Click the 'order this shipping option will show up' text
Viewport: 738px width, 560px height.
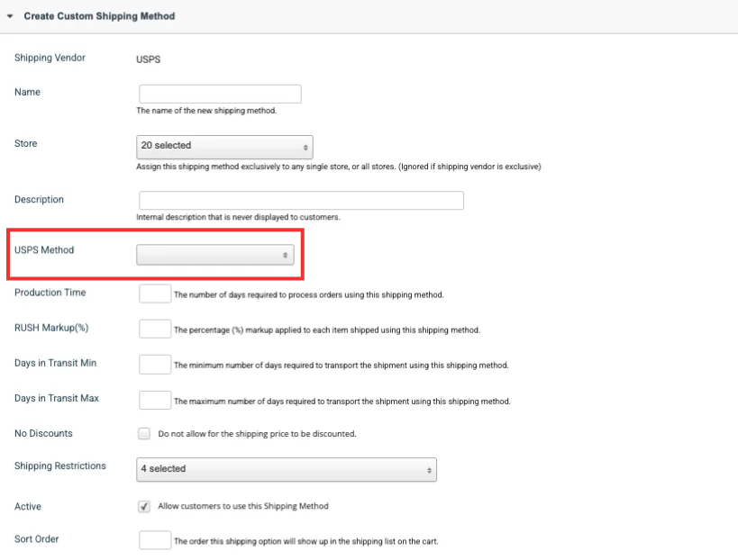(306, 542)
